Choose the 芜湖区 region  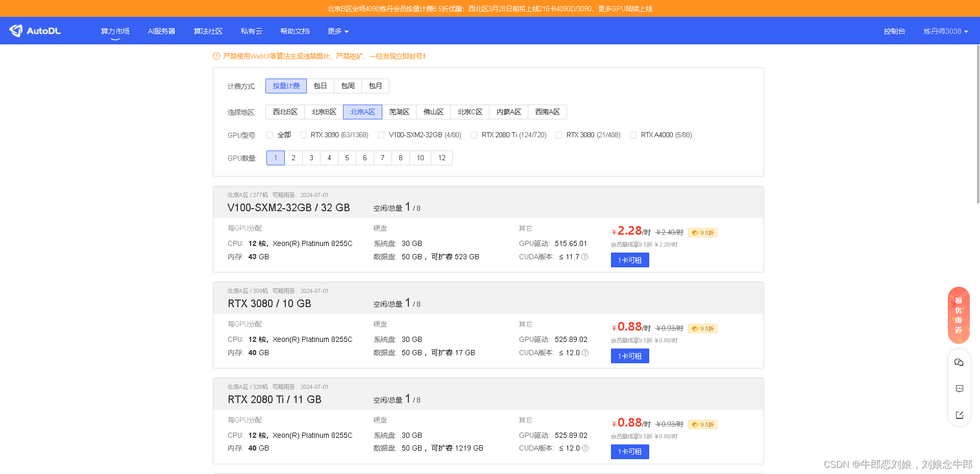point(399,112)
